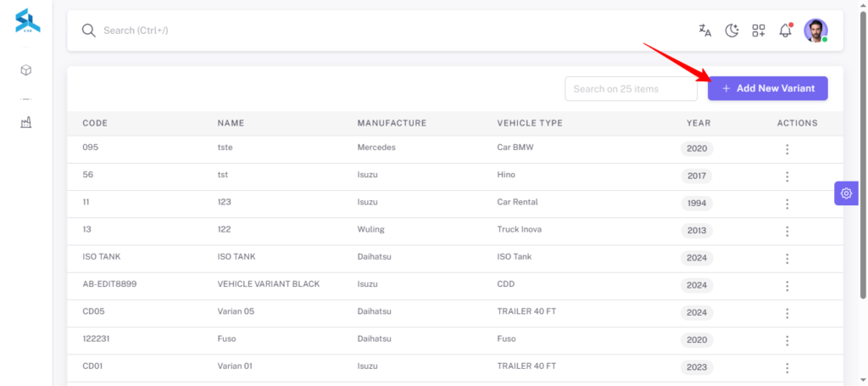Screen dimensions: 868x386
Task: Click the '122231' code cell
Action: [x=96, y=338]
